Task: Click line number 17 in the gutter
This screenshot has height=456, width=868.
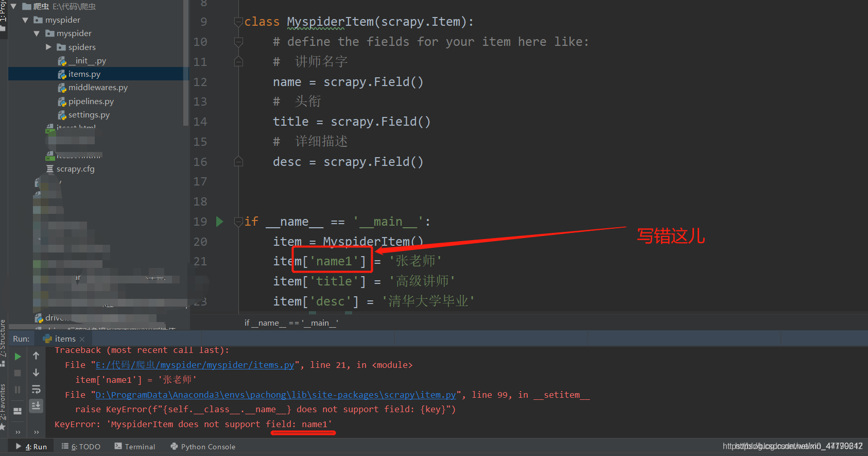Action: pos(200,181)
